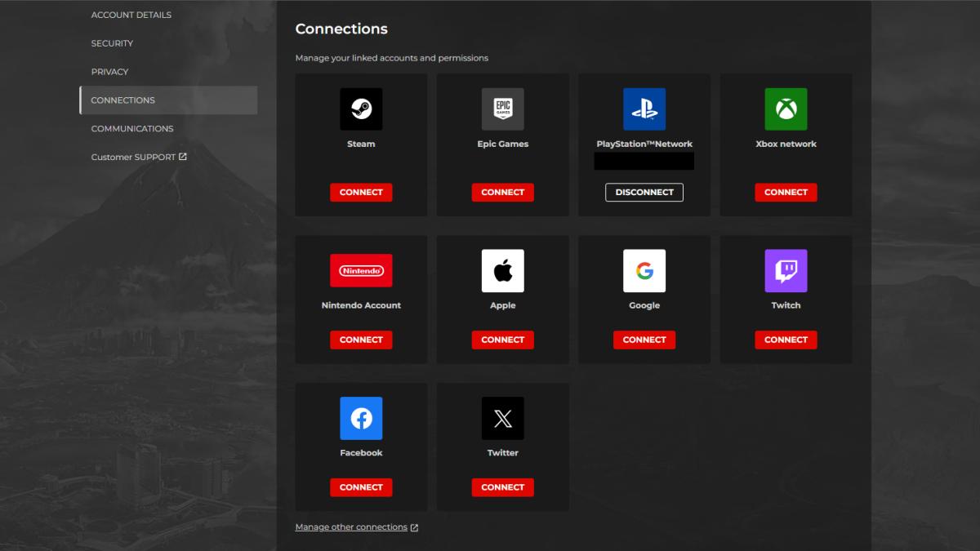Click the Google logo icon
Viewport: 980px width, 551px height.
click(x=644, y=271)
